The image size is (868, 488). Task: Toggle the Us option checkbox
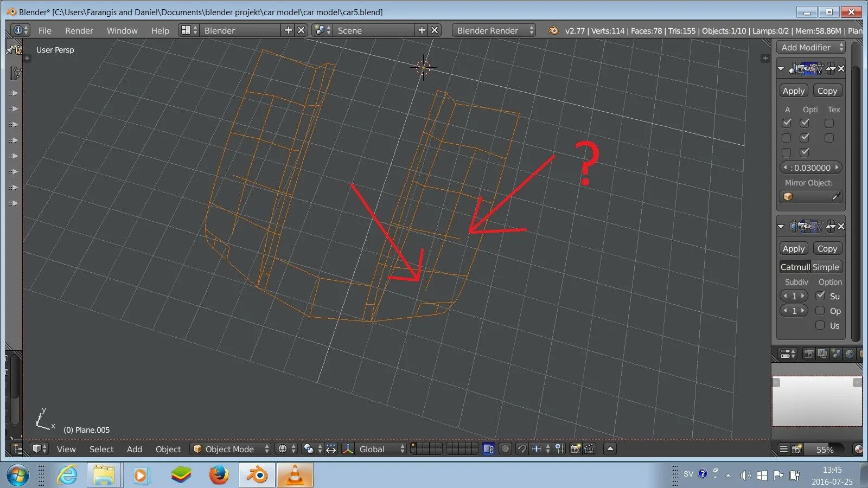point(820,325)
